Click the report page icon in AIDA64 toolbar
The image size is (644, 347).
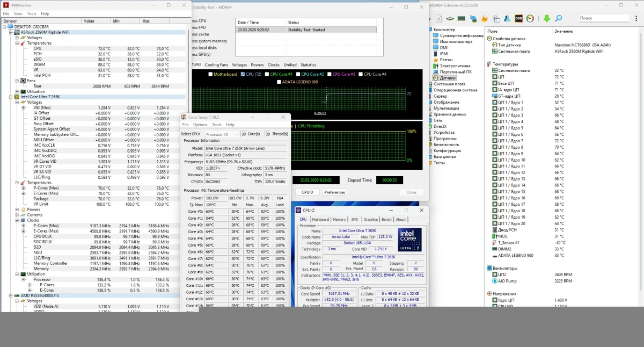point(438,18)
